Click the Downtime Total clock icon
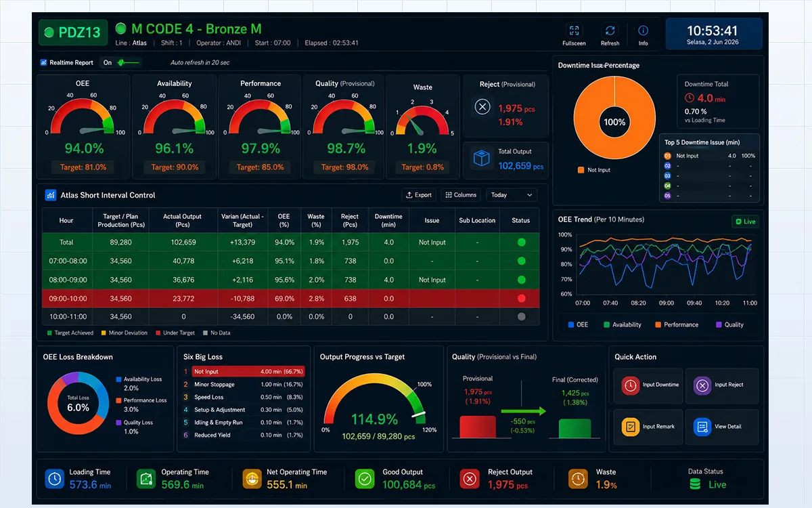Screen dimensions: 812x508 coord(690,98)
